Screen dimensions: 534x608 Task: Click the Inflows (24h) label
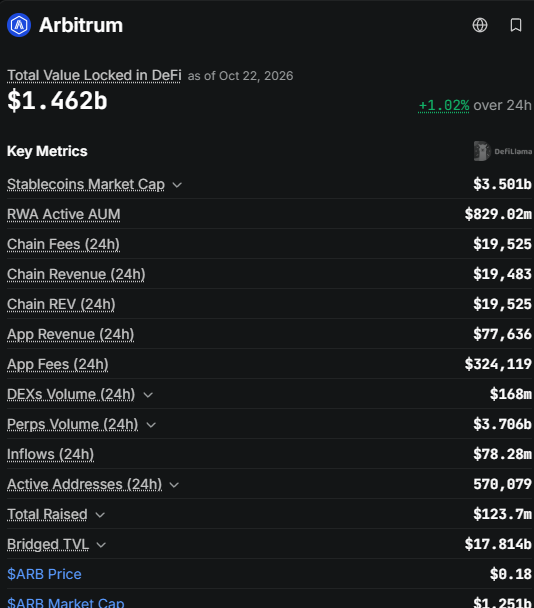pyautogui.click(x=50, y=454)
